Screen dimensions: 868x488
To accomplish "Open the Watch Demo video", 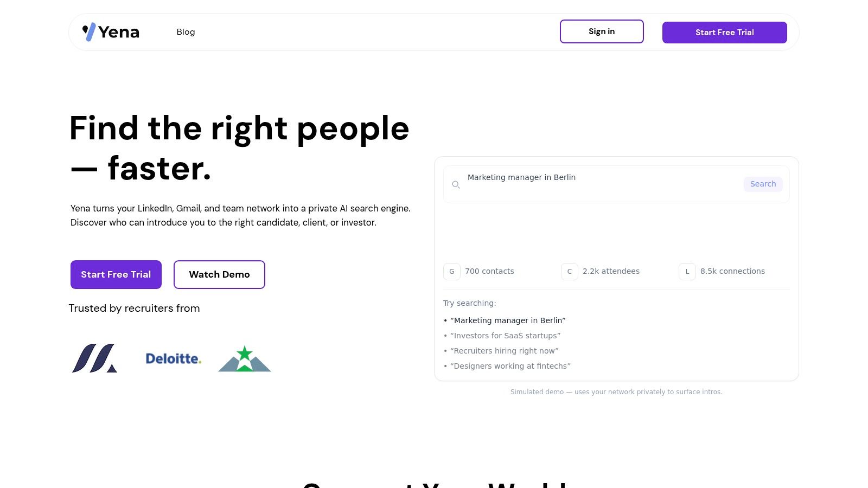I will click(x=219, y=274).
